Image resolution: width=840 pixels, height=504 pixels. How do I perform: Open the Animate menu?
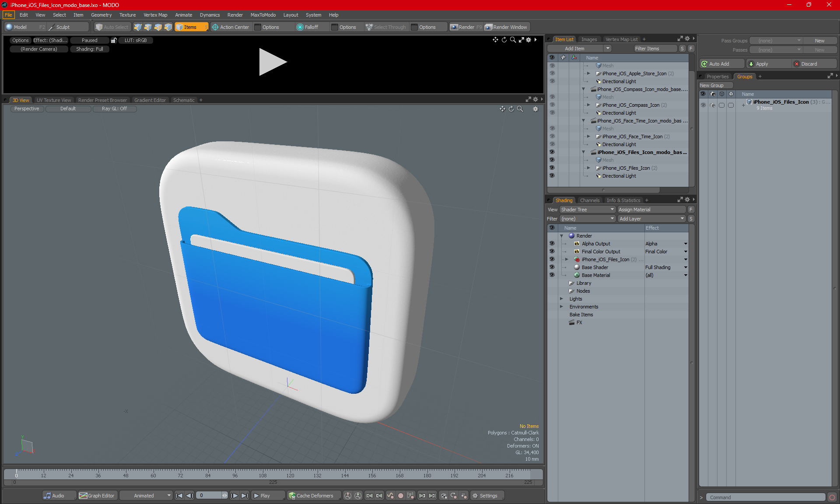point(184,15)
